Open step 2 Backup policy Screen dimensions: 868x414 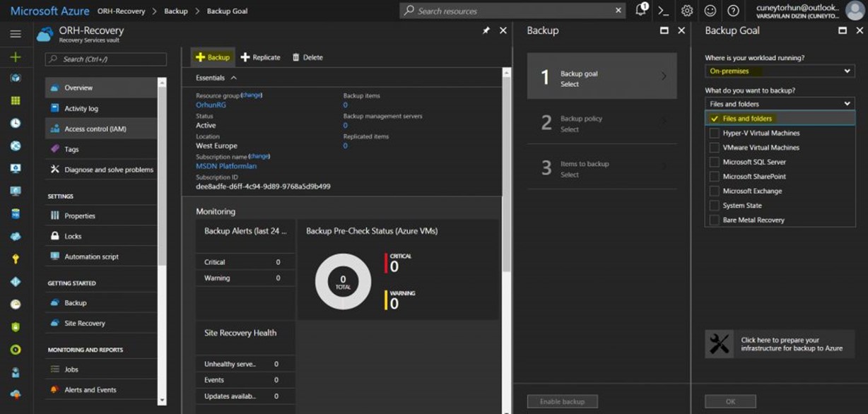click(602, 124)
